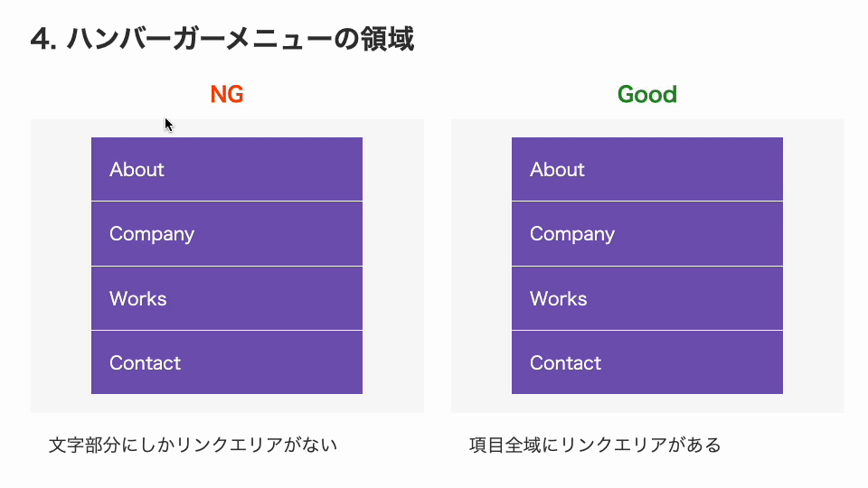The image size is (868, 488).
Task: Click the caption 文字部分にしかリンクエリアがない
Action: [x=193, y=445]
